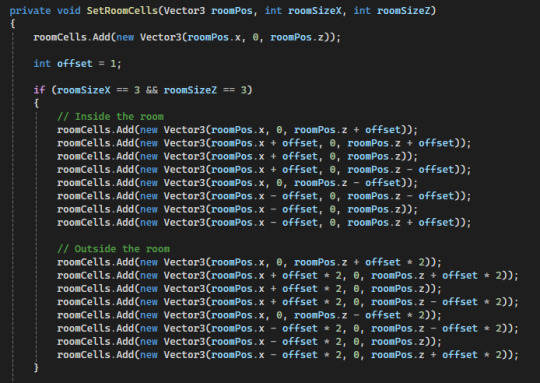Click the 'void' return type keyword

(69, 11)
